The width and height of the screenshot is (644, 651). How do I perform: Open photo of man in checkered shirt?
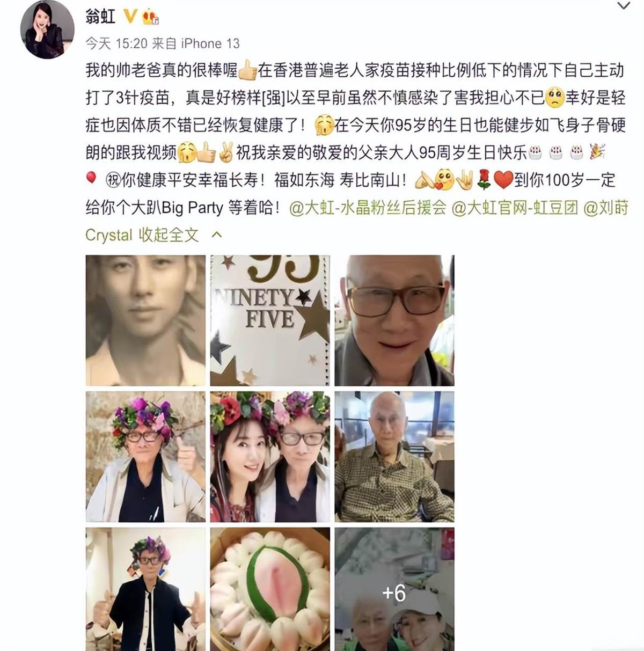coord(394,457)
